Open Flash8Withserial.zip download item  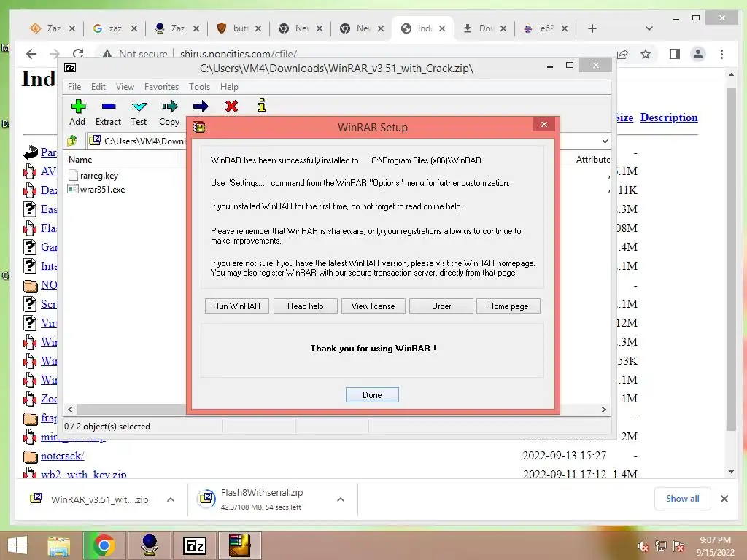pos(261,499)
